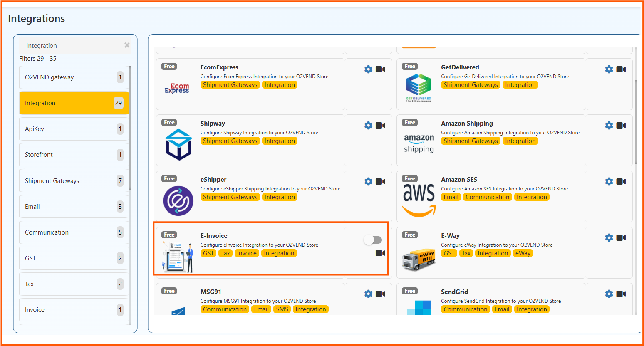Click the video camera icon for E-Invoice
Image resolution: width=644 pixels, height=346 pixels.
pos(380,253)
